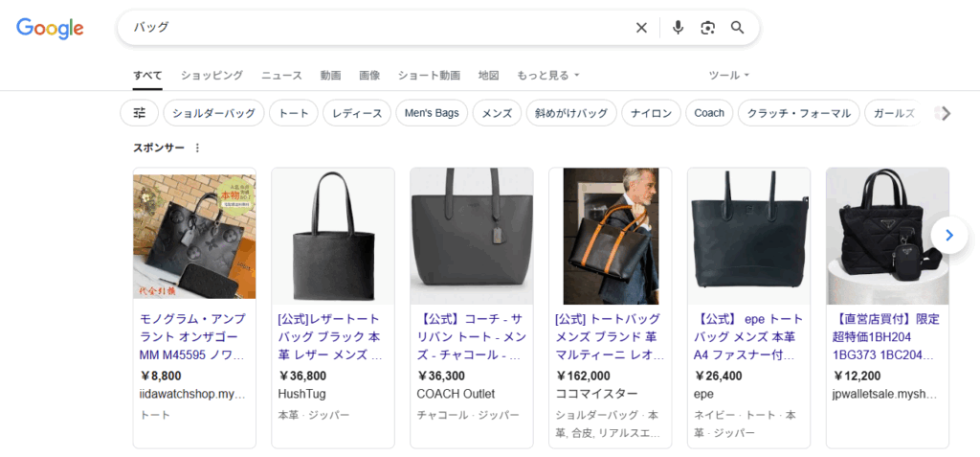Viewport: 980px width, 457px height.
Task: Open the ココマイスター man with bag image
Action: pyautogui.click(x=611, y=236)
